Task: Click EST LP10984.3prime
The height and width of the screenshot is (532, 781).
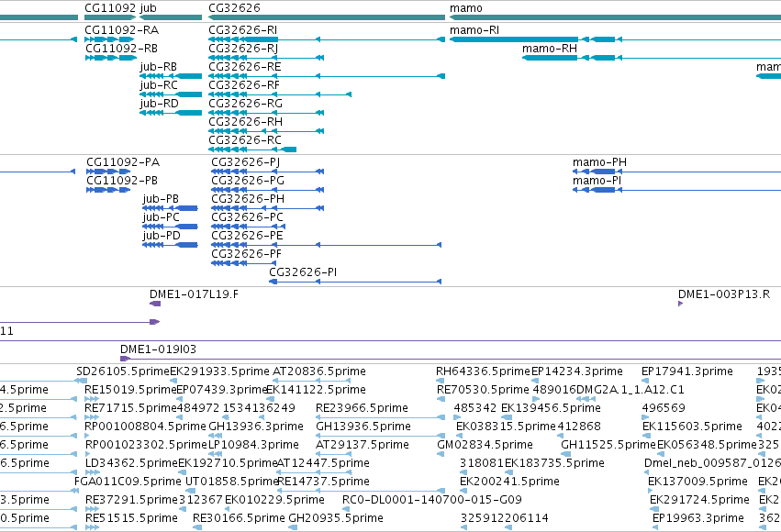Action: tap(253, 446)
